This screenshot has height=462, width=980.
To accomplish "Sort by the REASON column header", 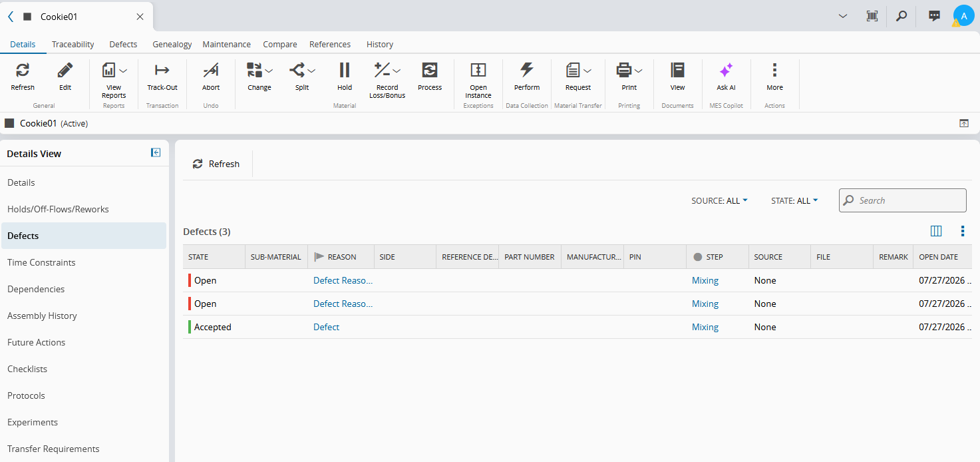I will pos(339,257).
